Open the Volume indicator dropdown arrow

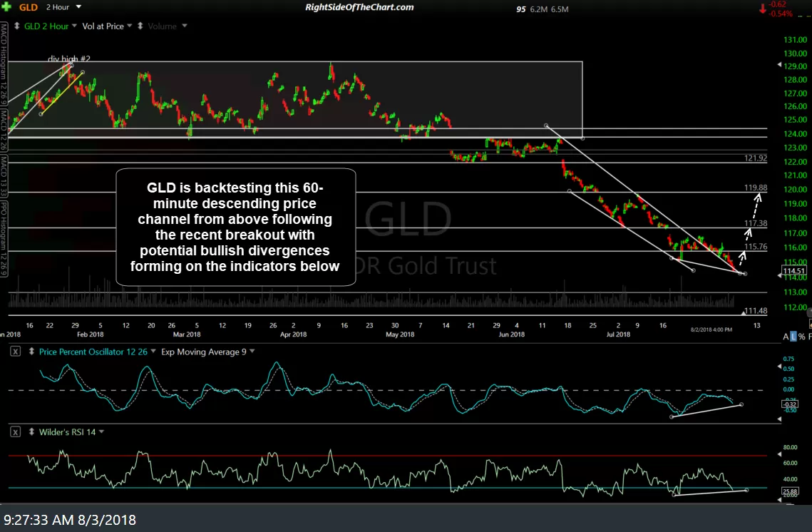coord(185,26)
